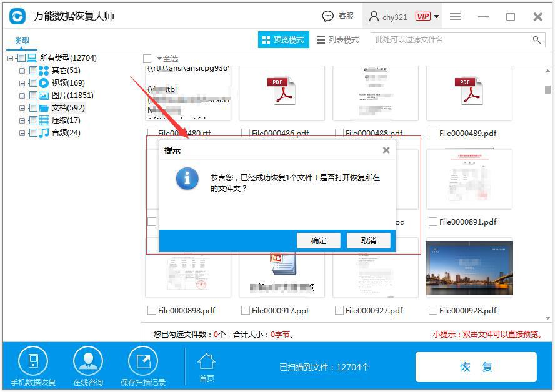
Task: Click the large 恢复 recover button
Action: [x=476, y=367]
